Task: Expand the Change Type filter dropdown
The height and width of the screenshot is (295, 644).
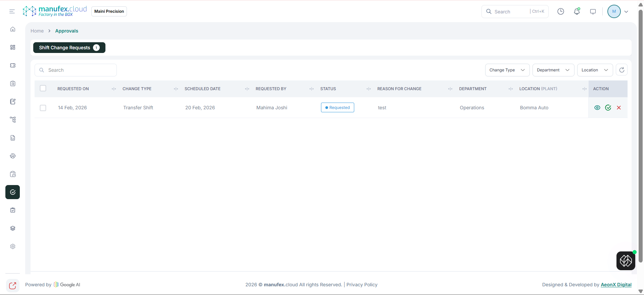Action: tap(507, 70)
